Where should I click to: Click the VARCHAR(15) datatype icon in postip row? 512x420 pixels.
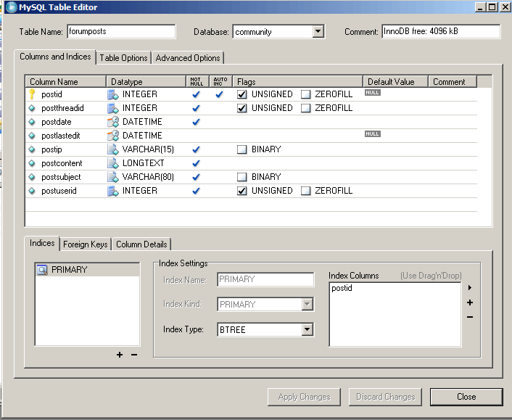(x=113, y=149)
